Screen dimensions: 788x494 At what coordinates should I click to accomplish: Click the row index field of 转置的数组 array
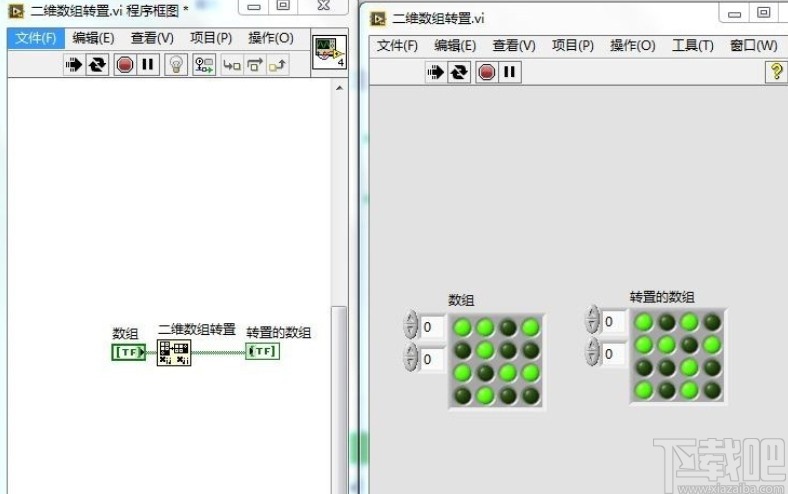(614, 322)
